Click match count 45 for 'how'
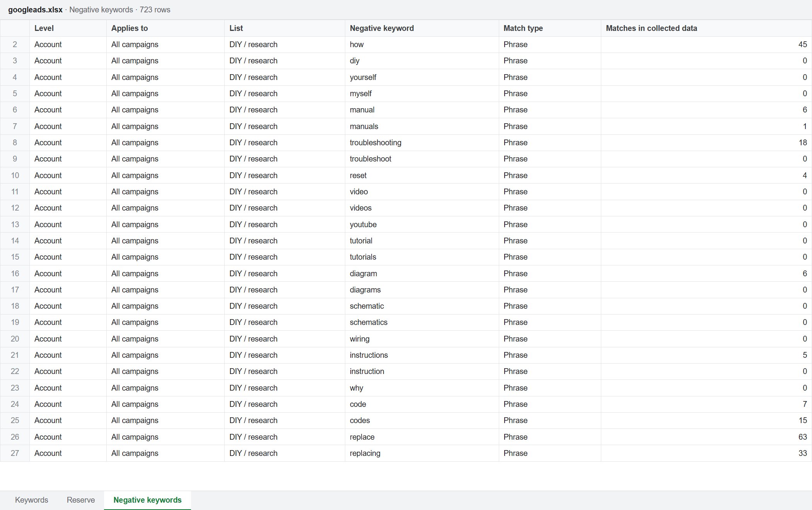This screenshot has height=510, width=812. (x=706, y=44)
